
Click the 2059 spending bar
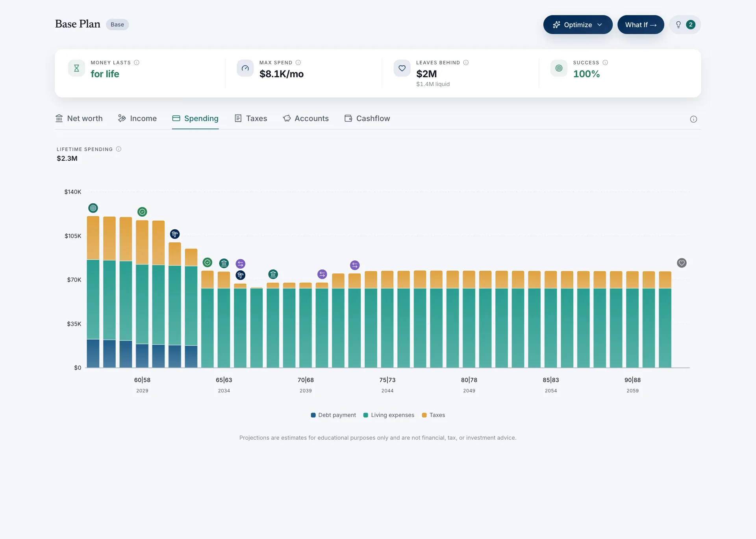(632, 320)
